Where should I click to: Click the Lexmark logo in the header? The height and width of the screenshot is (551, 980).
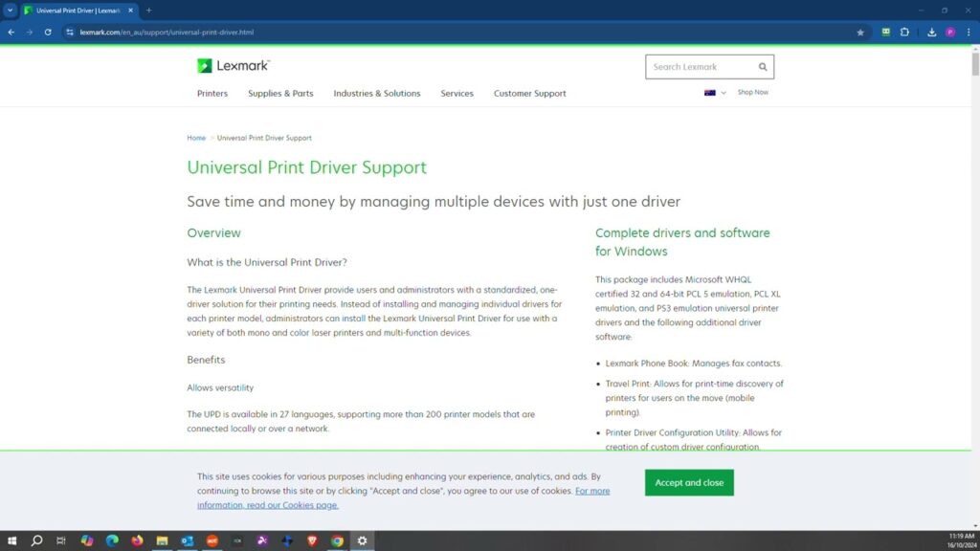click(234, 66)
